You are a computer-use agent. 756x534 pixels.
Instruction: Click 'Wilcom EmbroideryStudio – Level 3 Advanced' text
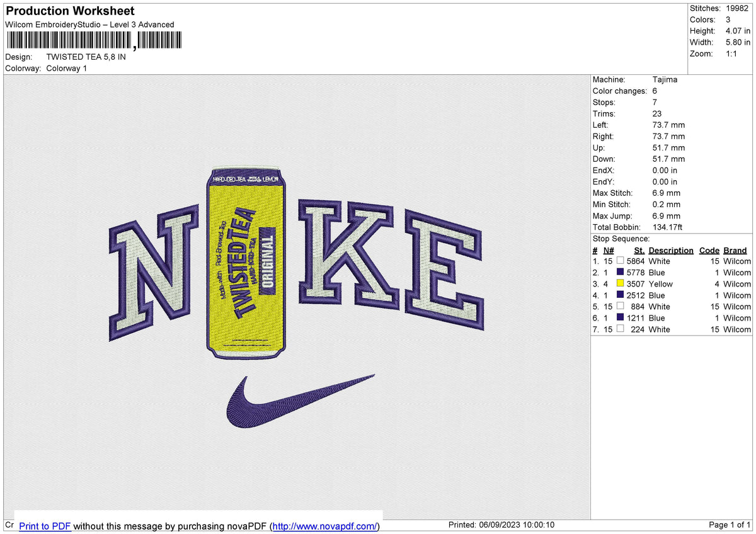click(x=89, y=25)
